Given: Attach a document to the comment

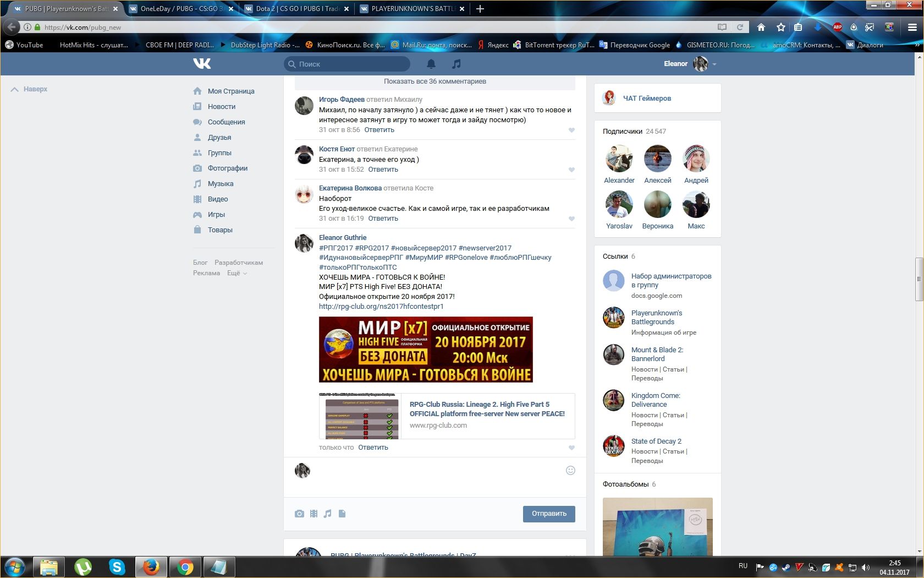Looking at the screenshot, I should click(x=342, y=514).
